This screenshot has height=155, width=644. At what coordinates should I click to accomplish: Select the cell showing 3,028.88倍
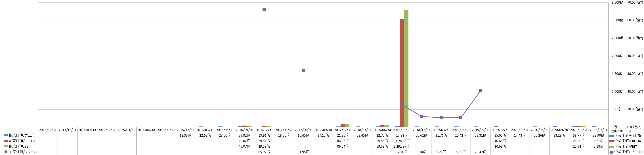point(402,141)
